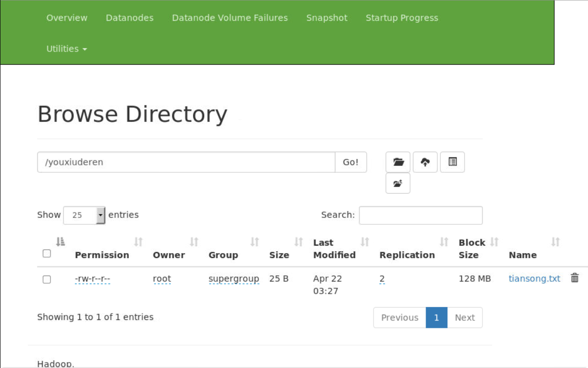Click the upload files cloud icon
The width and height of the screenshot is (588, 368).
(425, 162)
